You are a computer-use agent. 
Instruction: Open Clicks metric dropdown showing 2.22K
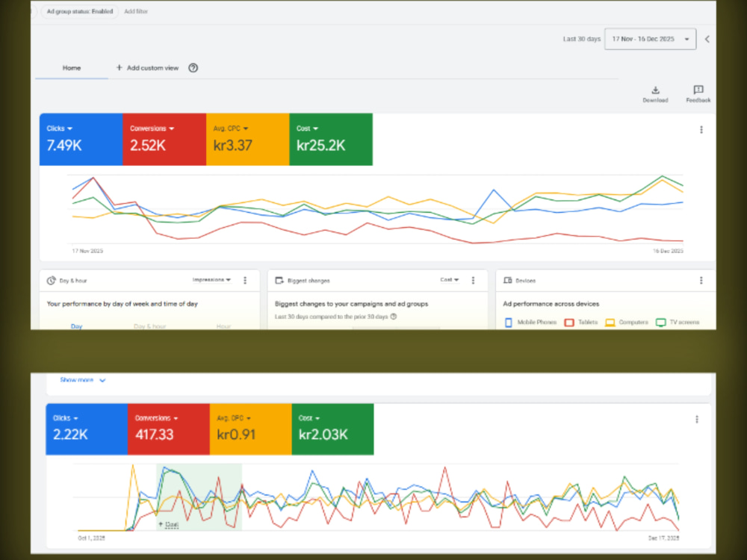click(65, 418)
